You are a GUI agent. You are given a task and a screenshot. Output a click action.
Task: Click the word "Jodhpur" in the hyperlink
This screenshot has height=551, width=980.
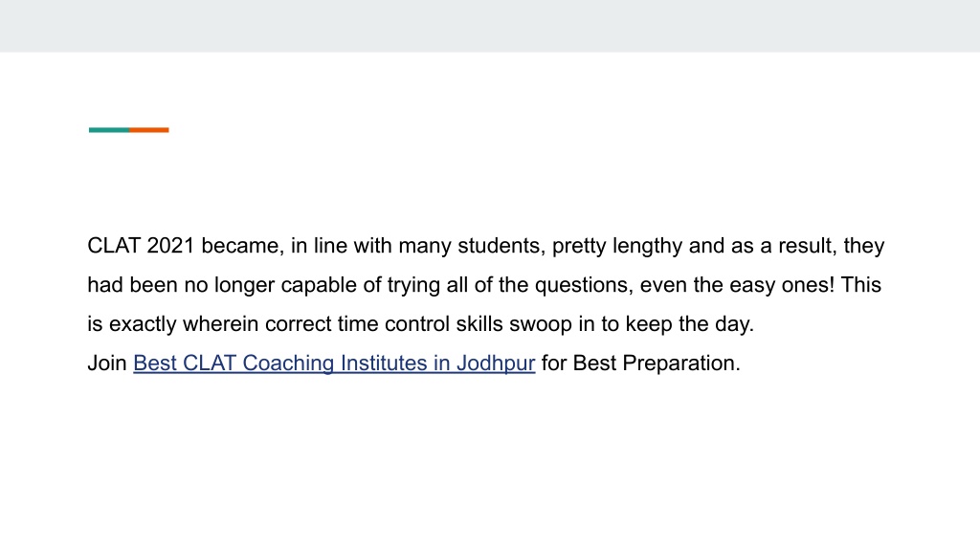tap(496, 363)
